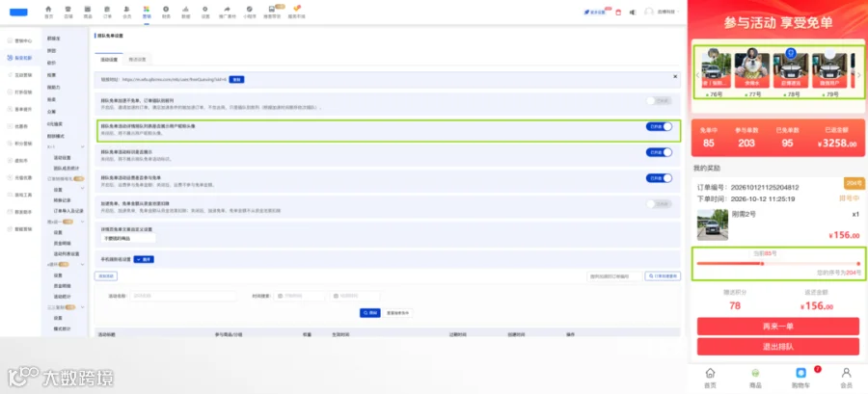Viewport: 868px width, 394px height.
Task: Enable the 免单金额从资金池里扣除 toggle
Action: pyautogui.click(x=659, y=204)
